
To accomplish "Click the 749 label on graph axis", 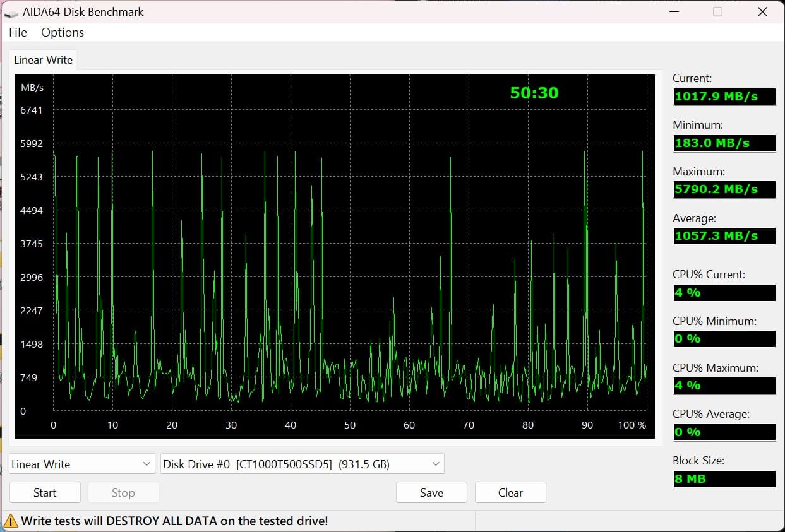I will (x=29, y=377).
